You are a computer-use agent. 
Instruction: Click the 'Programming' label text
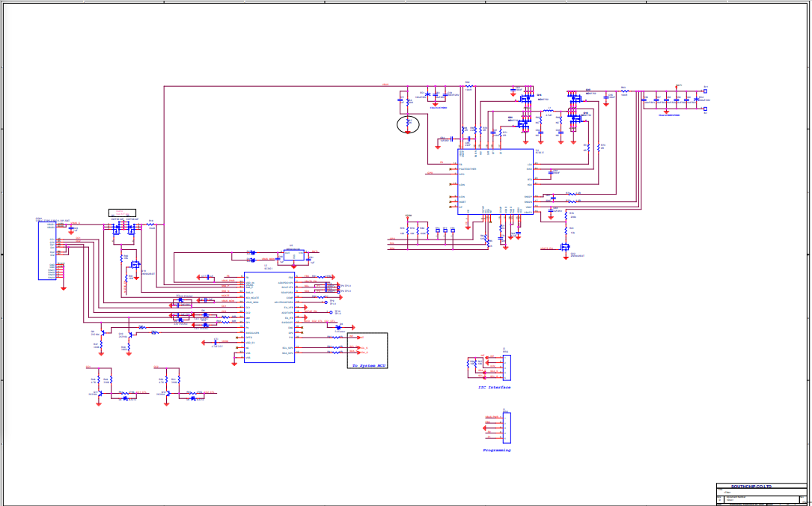tap(496, 451)
